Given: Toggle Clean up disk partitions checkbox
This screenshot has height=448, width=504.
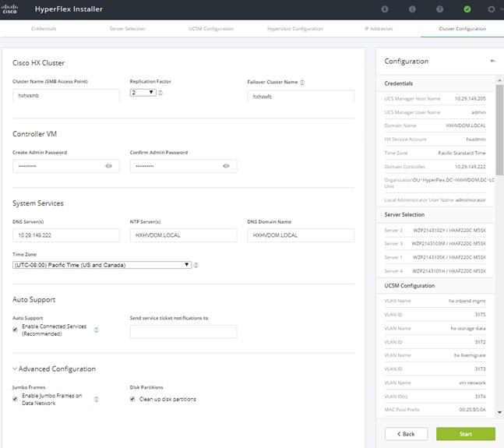Looking at the screenshot, I should point(132,399).
